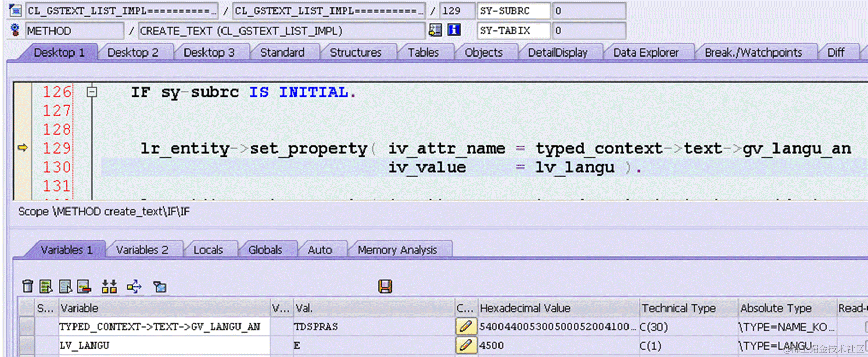The height and width of the screenshot is (357, 868).
Task: Open the DetailDisplay tab
Action: pyautogui.click(x=558, y=52)
